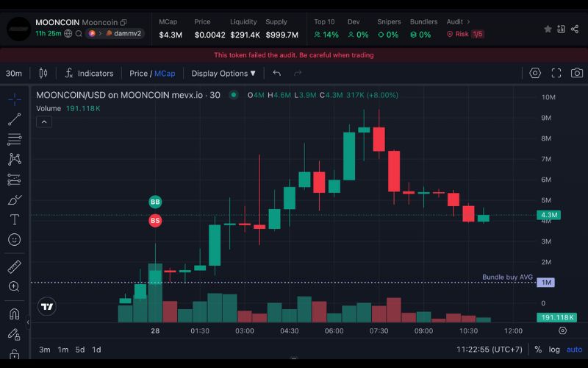Select the 1d date range
588x368 pixels.
click(96, 350)
